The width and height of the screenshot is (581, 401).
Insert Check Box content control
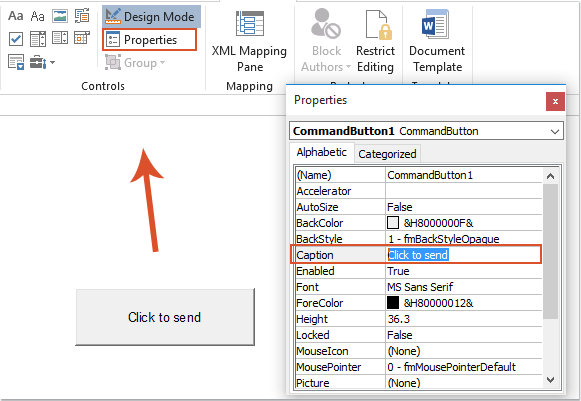click(x=16, y=39)
